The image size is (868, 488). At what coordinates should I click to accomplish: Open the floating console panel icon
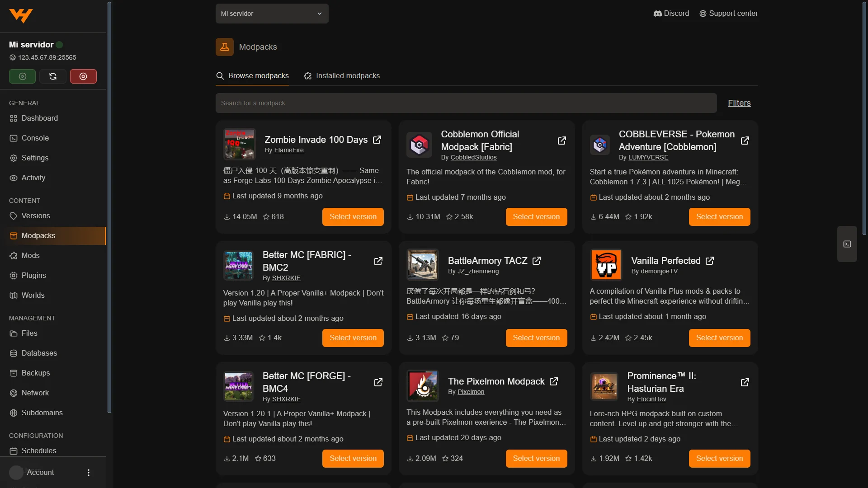point(847,244)
